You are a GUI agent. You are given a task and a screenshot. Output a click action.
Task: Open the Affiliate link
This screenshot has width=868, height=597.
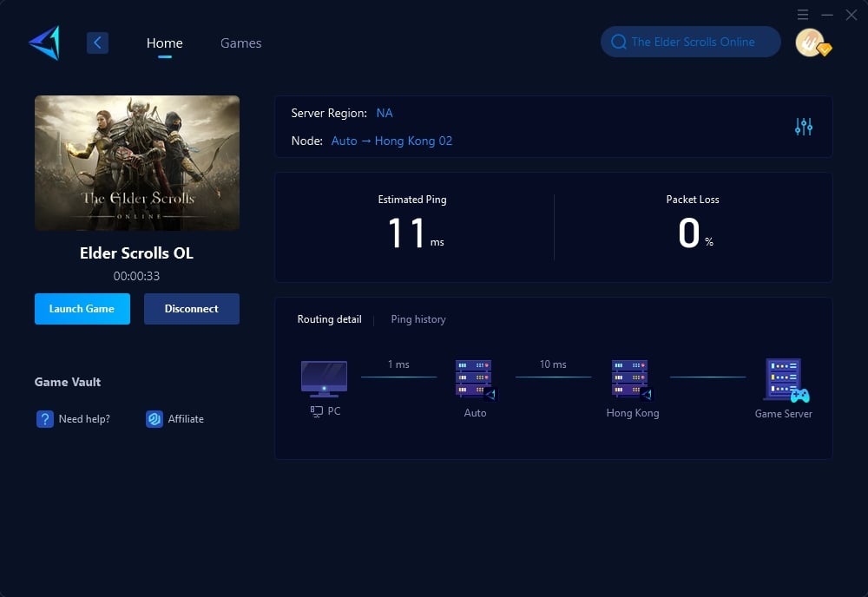tap(186, 419)
